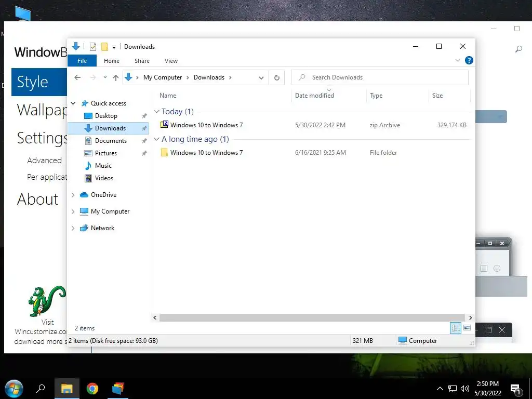Open Pictures in Quick access
The width and height of the screenshot is (532, 399).
pyautogui.click(x=106, y=153)
